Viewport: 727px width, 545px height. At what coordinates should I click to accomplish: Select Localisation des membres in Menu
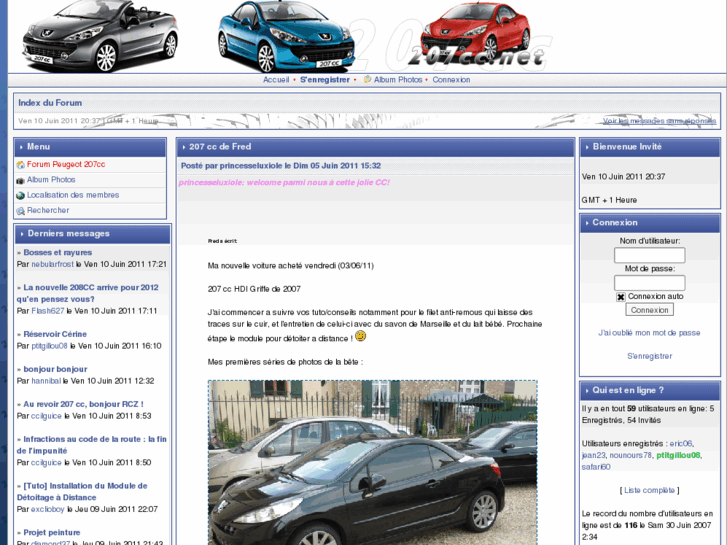[73, 195]
